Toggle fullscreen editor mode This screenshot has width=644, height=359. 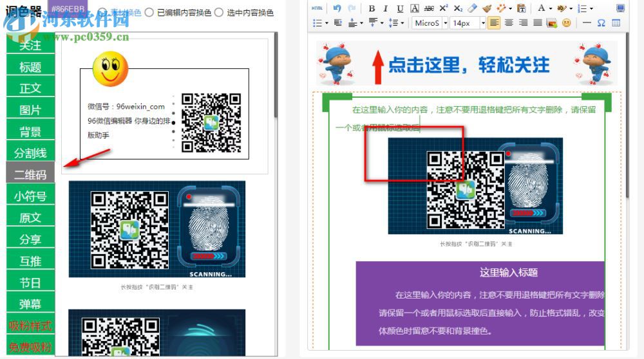point(621,8)
